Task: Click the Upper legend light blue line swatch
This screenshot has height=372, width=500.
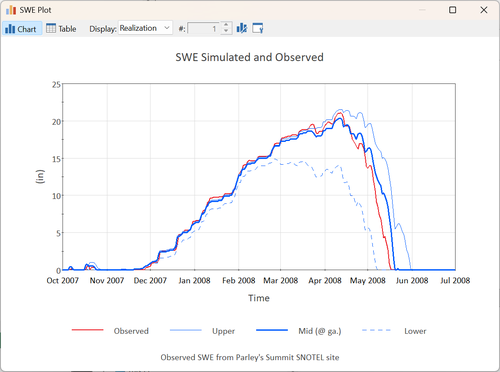Action: [186, 330]
